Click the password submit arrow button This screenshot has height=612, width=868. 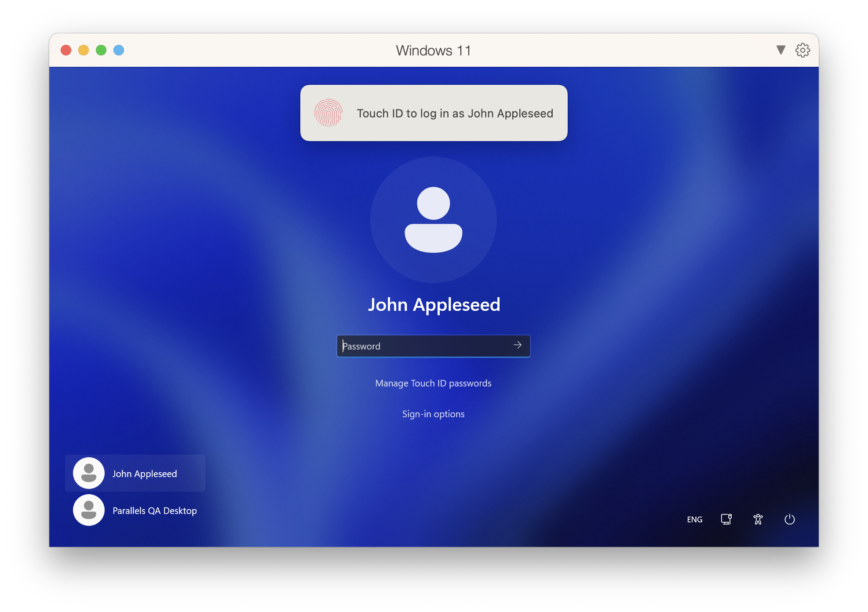(x=518, y=345)
